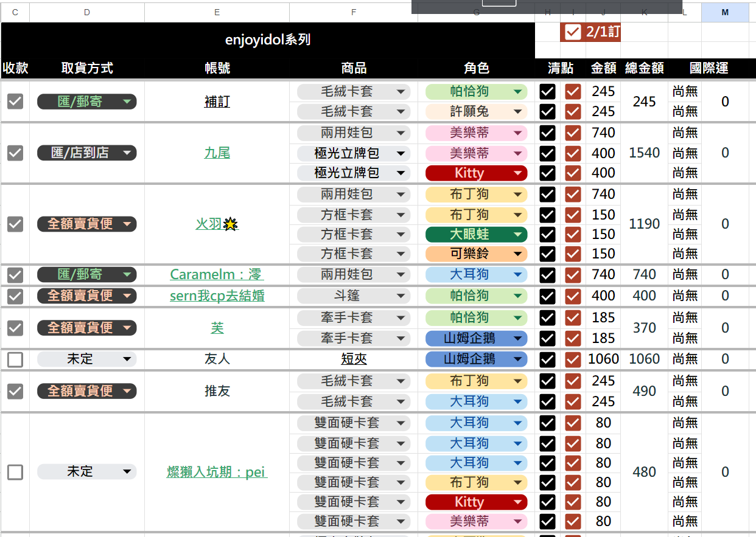Select the 友人 account cell

(217, 359)
